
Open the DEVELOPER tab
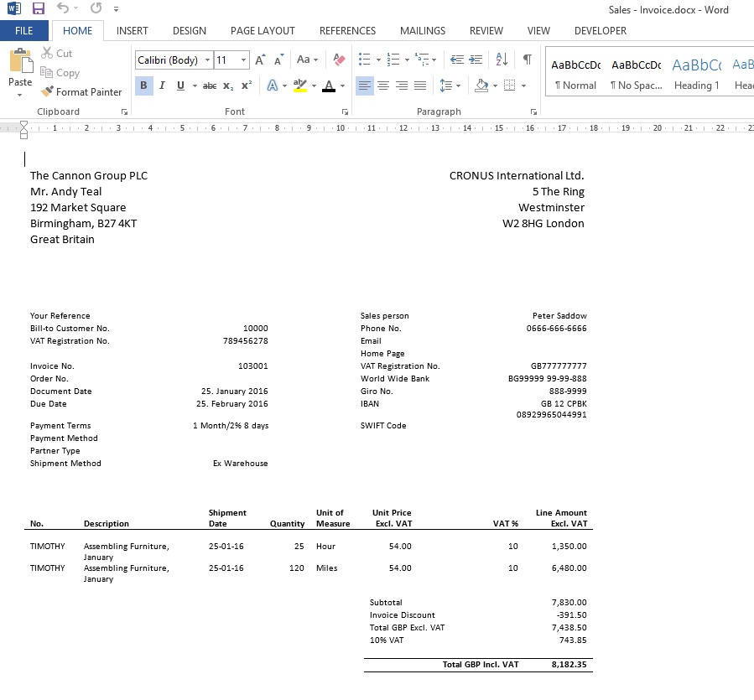coord(600,31)
